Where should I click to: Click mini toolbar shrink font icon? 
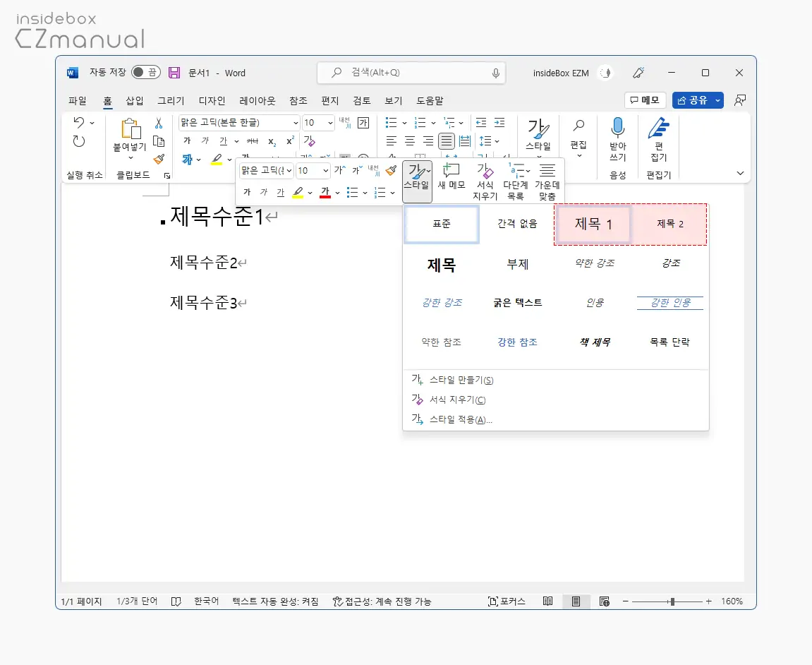(357, 170)
